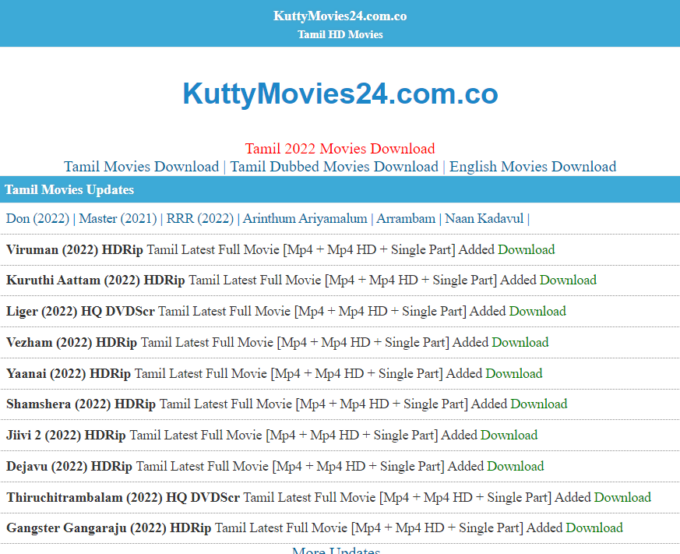Screen dimensions: 680x554
Task: Select the Shamshera (2022) HDRip title
Action: [81, 404]
